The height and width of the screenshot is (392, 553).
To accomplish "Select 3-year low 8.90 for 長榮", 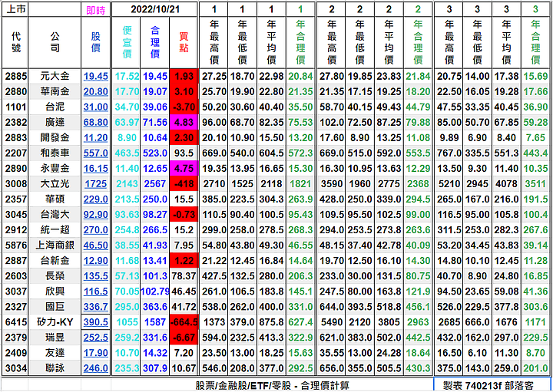I will click(x=477, y=276).
